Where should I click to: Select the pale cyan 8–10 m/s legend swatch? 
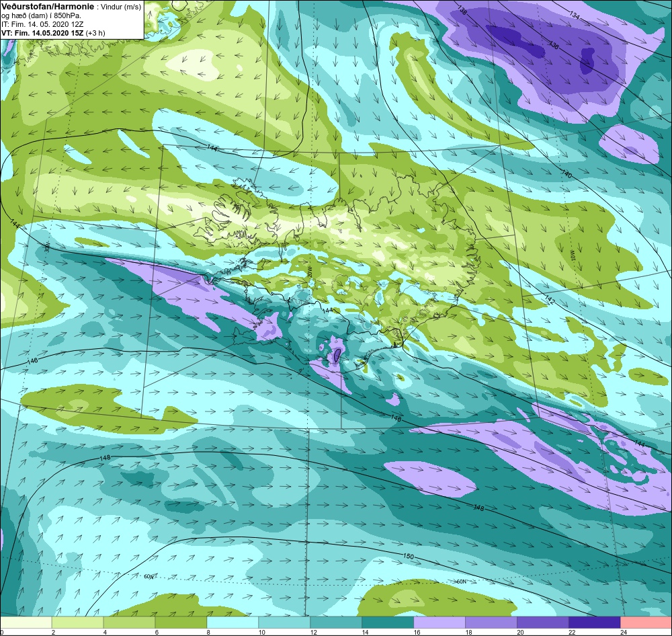point(233,623)
